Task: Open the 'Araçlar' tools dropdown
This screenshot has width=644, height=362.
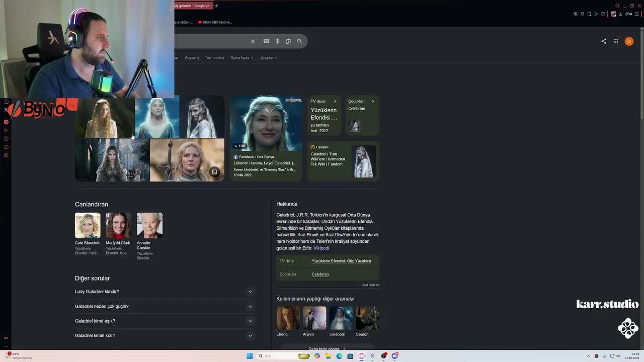Action: pyautogui.click(x=269, y=58)
